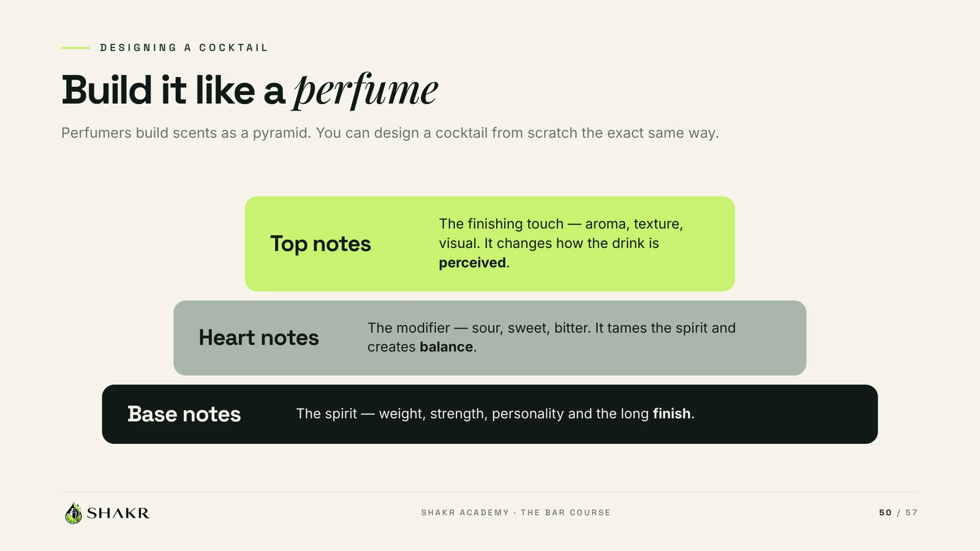Image resolution: width=980 pixels, height=551 pixels.
Task: Click the italic word 'perfume' in the title
Action: (366, 91)
